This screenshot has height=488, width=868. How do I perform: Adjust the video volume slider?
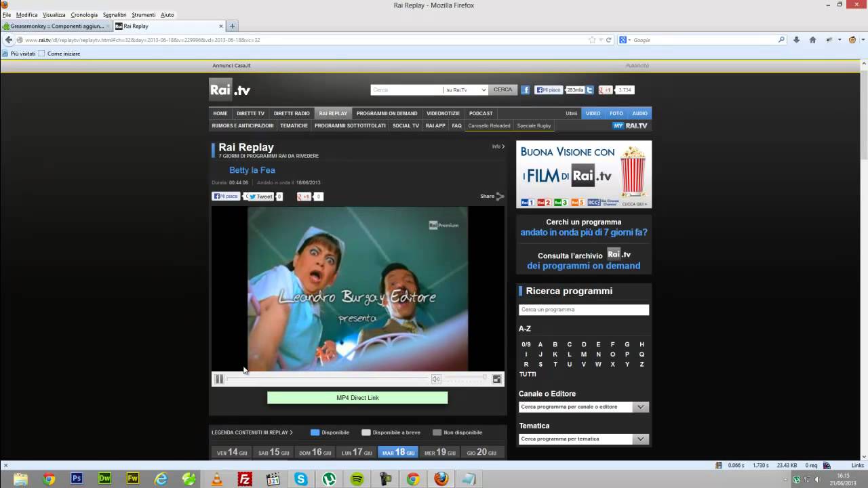click(466, 378)
